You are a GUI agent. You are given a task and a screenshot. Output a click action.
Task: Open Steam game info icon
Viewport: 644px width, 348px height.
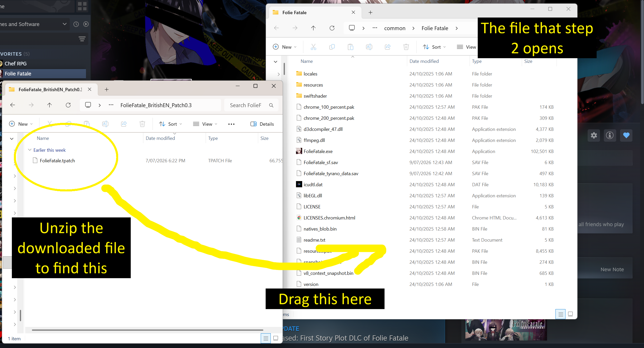click(610, 135)
